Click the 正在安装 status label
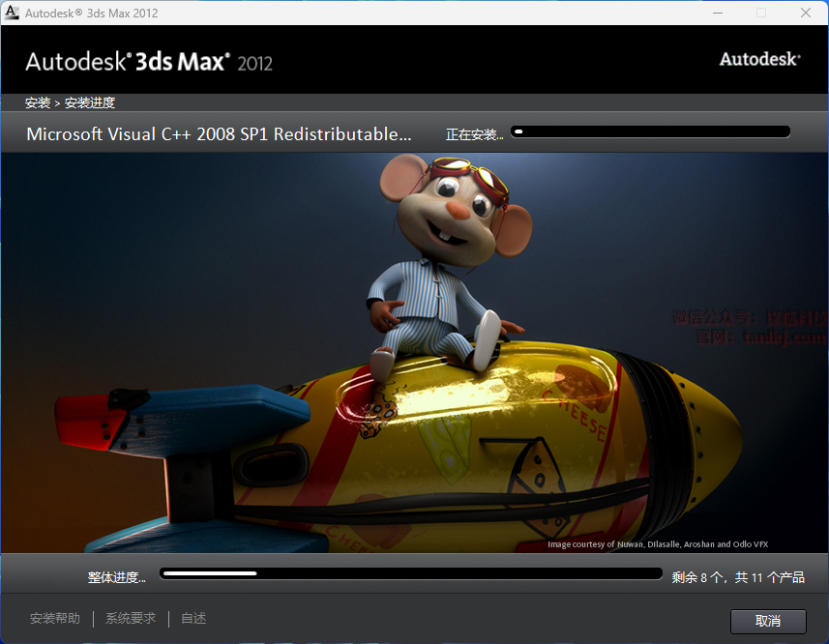 click(x=474, y=135)
